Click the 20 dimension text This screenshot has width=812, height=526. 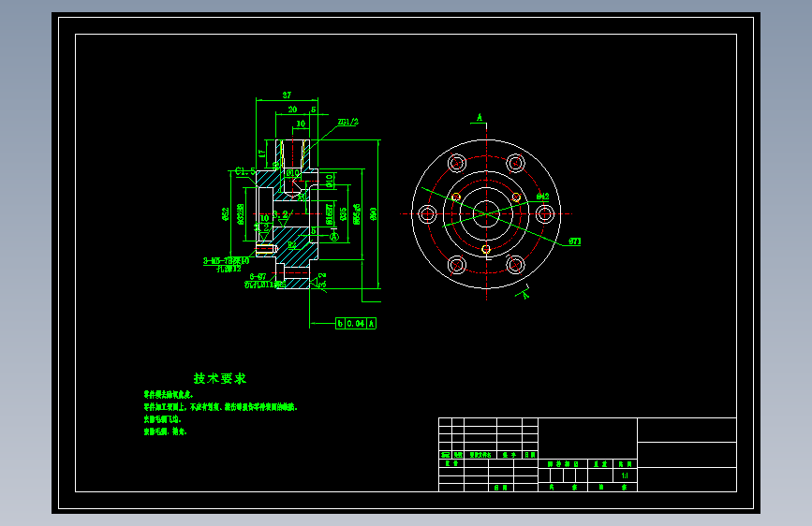click(x=292, y=110)
